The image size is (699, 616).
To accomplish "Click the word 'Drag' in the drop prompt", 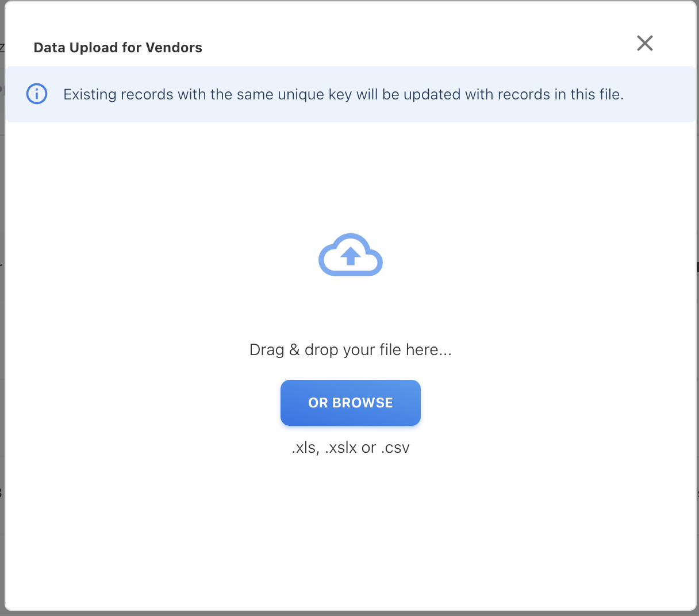I will coord(266,350).
